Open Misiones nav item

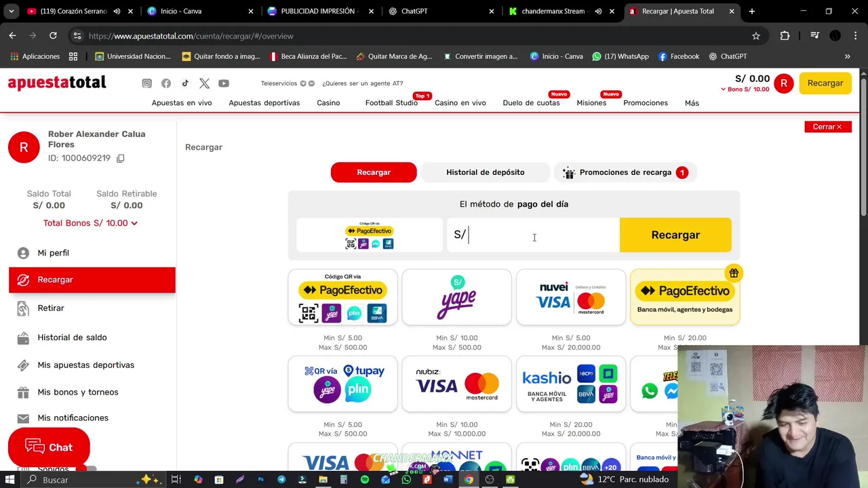point(591,103)
